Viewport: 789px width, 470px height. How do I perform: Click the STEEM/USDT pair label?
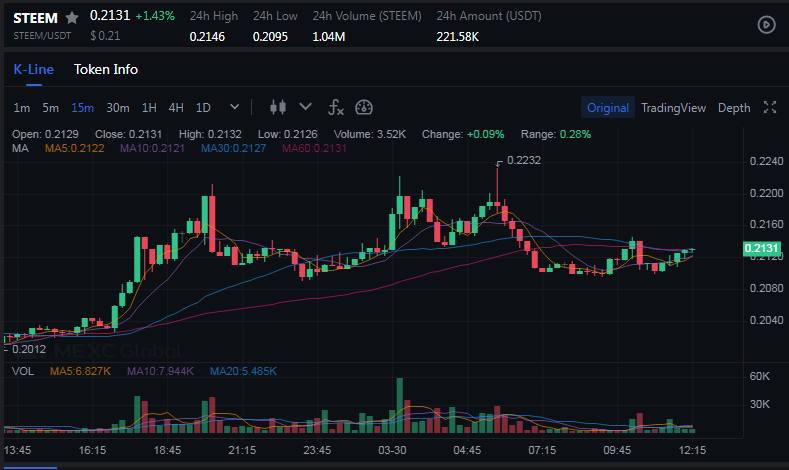(x=42, y=36)
